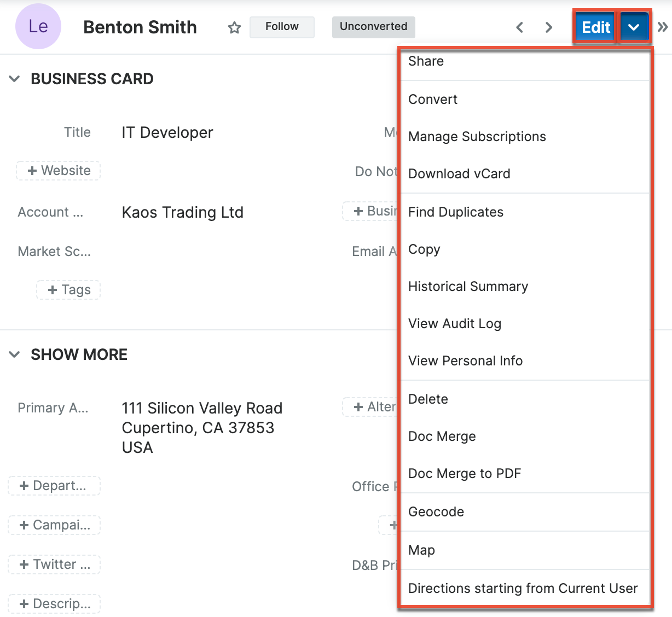Select Convert from the actions menu

(x=433, y=100)
